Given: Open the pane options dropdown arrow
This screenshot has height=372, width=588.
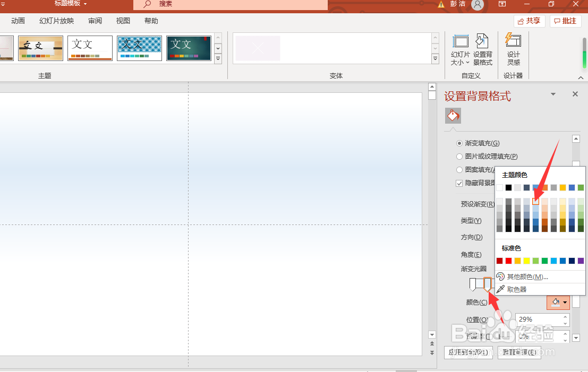Looking at the screenshot, I should (553, 94).
